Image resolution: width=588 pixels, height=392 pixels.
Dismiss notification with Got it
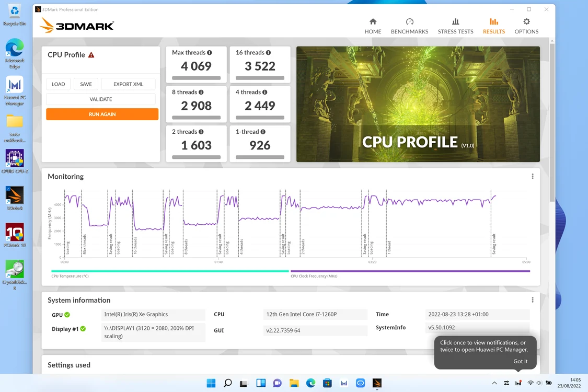pyautogui.click(x=520, y=361)
